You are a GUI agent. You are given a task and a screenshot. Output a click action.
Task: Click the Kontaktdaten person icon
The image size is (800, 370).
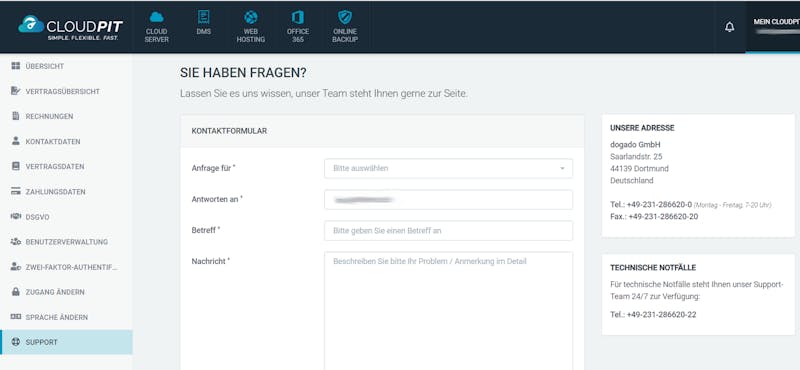tap(15, 141)
